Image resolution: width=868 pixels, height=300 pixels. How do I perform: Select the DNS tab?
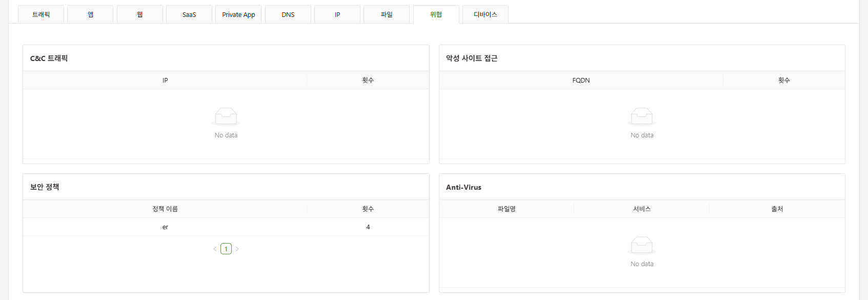288,14
